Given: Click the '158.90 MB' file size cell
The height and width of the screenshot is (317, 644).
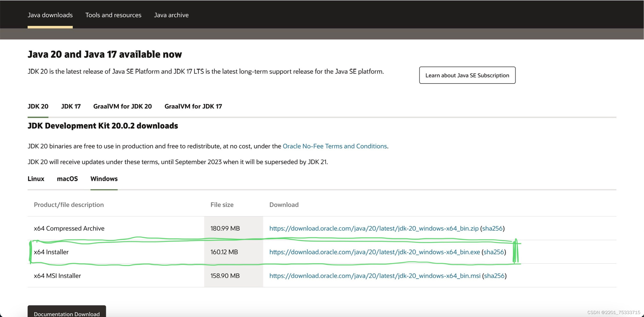Looking at the screenshot, I should pyautogui.click(x=234, y=276).
